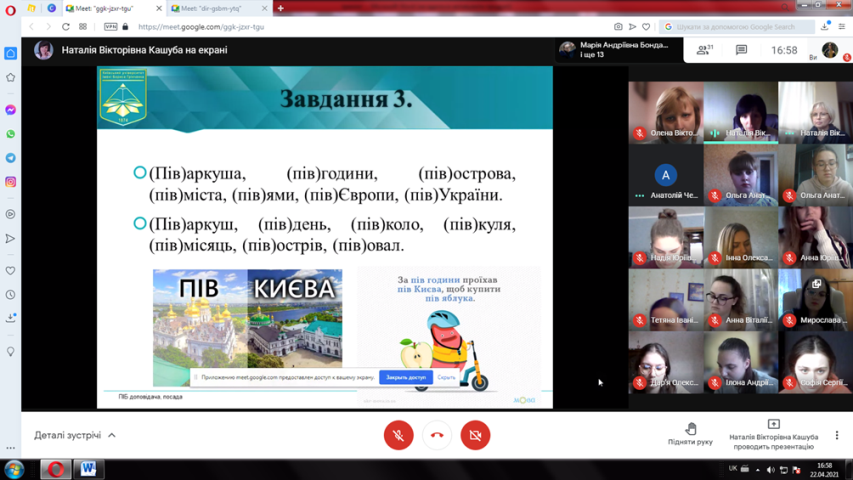Click the Opera snapshot camera icon
853x480 pixels.
pos(618,27)
